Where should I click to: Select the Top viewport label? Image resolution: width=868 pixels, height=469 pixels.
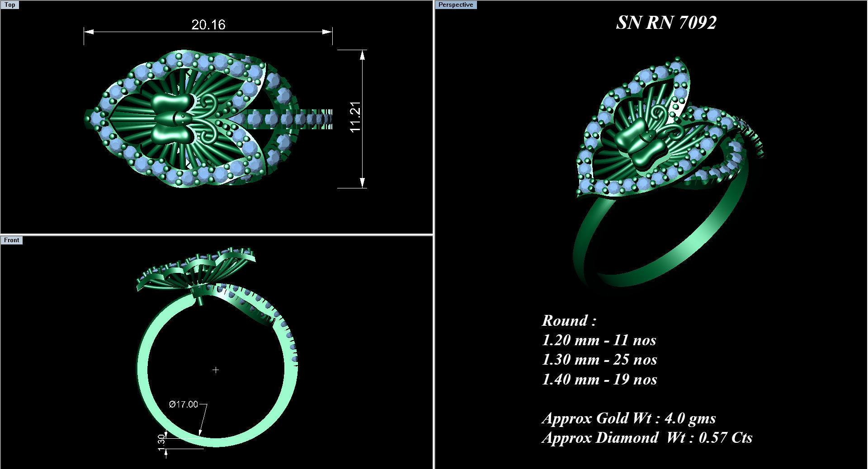point(9,5)
